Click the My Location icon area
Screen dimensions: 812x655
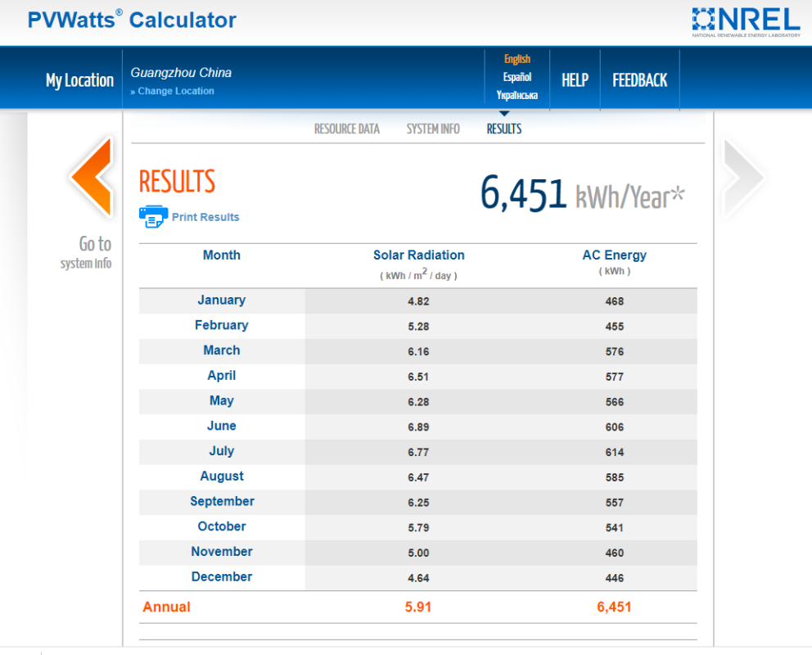tap(79, 80)
